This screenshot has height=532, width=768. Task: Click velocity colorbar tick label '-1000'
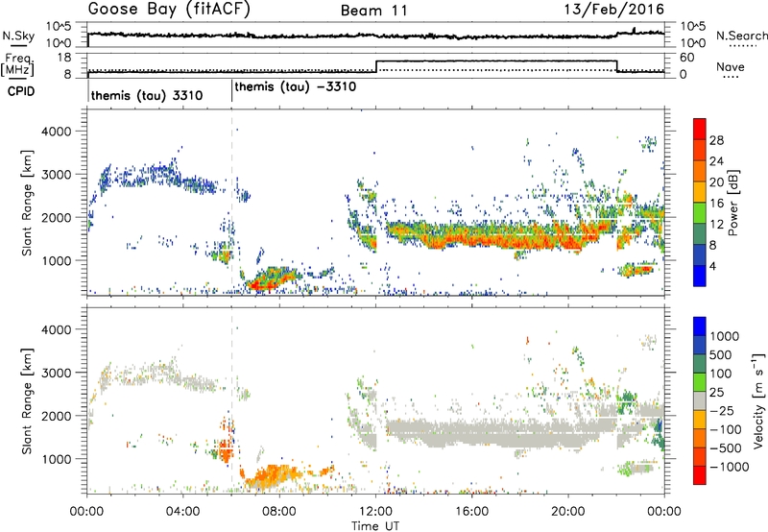coord(729,467)
